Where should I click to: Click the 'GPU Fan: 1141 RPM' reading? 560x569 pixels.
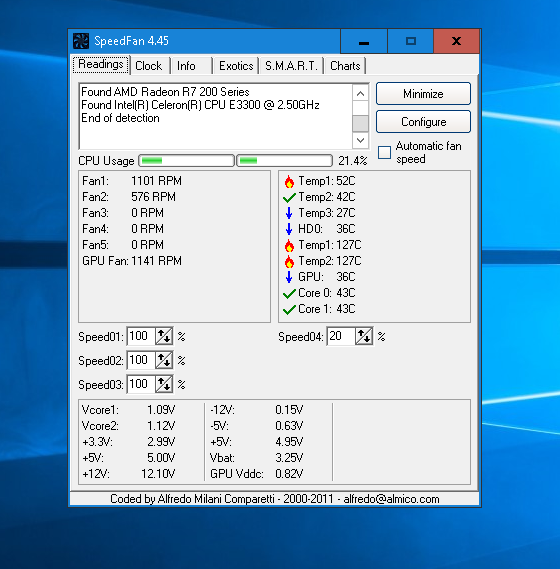pyautogui.click(x=132, y=261)
